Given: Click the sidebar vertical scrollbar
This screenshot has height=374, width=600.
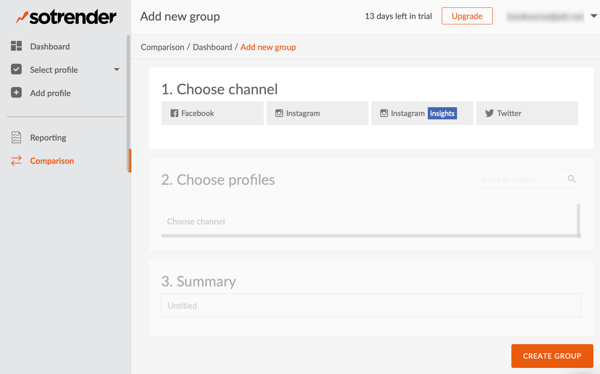Looking at the screenshot, I should pos(129,103).
